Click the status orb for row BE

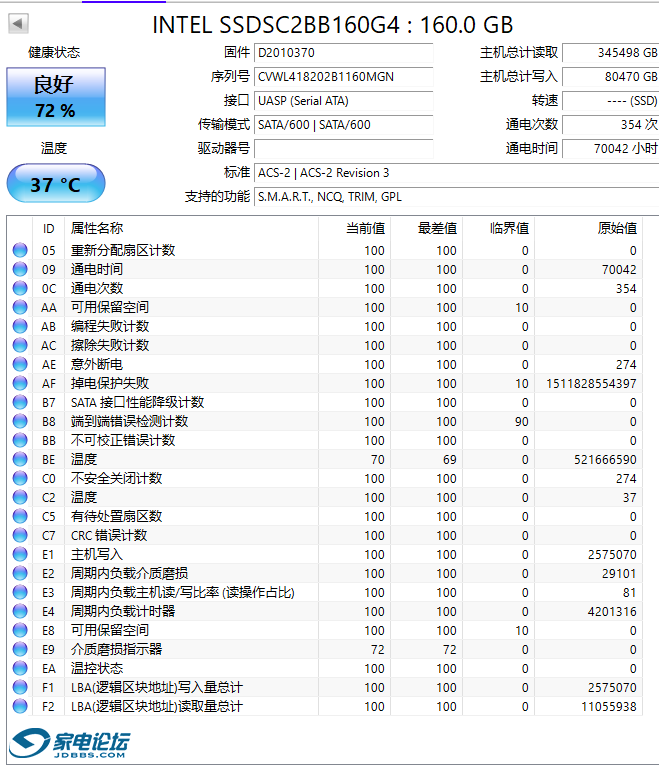point(20,460)
